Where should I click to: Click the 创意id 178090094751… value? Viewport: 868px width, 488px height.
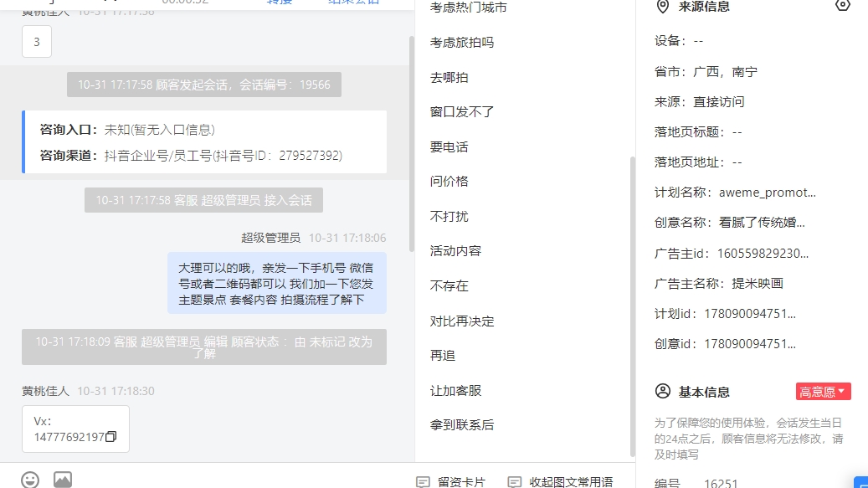click(750, 343)
